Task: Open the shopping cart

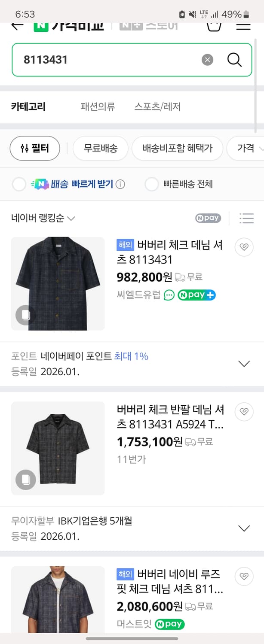Action: [214, 26]
